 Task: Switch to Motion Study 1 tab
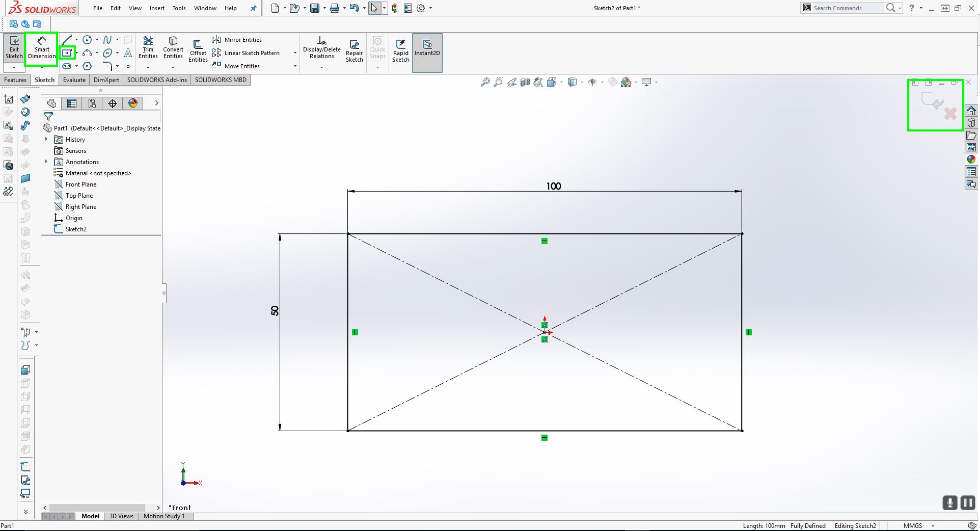(164, 516)
